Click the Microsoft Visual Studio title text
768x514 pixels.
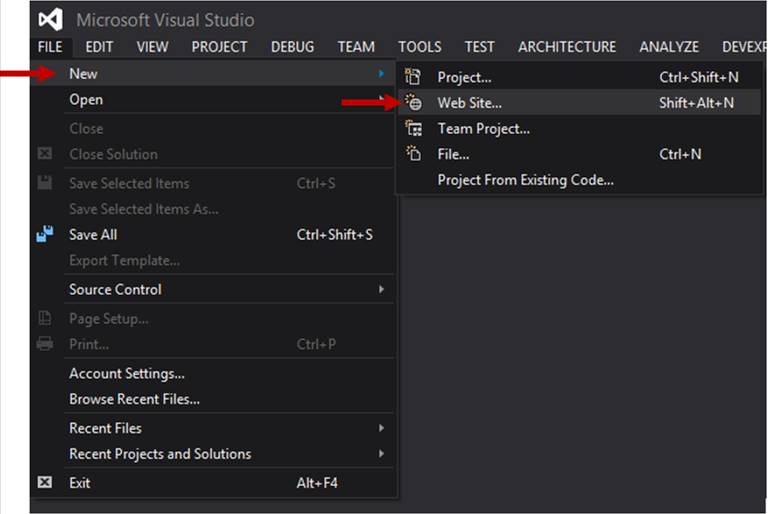(165, 20)
